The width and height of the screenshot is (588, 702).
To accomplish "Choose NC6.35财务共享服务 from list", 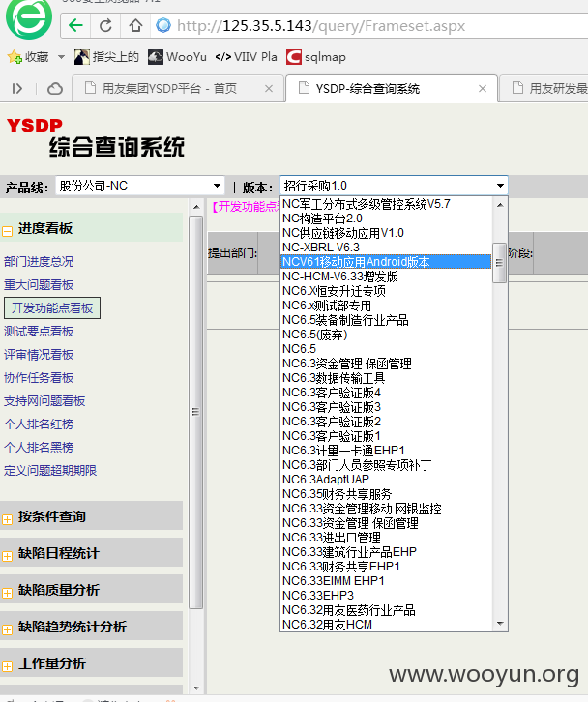I will 386,494.
